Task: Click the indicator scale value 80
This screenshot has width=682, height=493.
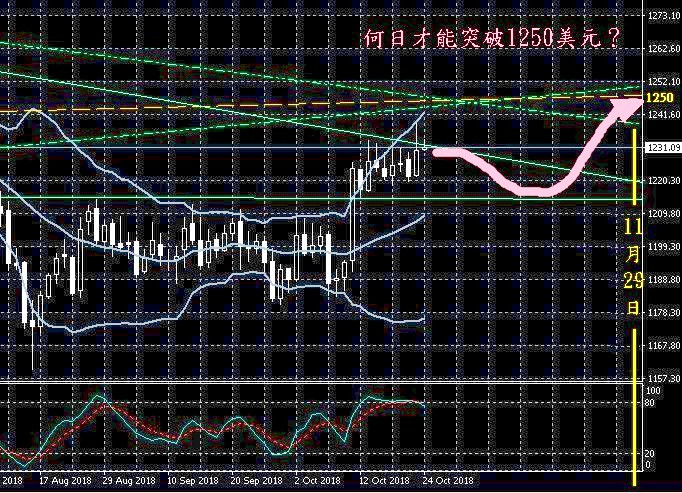Action: (649, 403)
